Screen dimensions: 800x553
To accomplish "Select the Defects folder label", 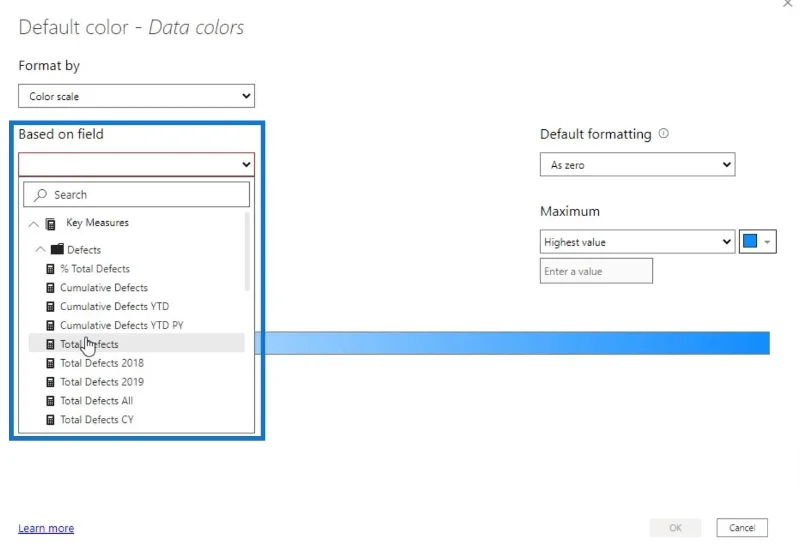I will pos(84,249).
